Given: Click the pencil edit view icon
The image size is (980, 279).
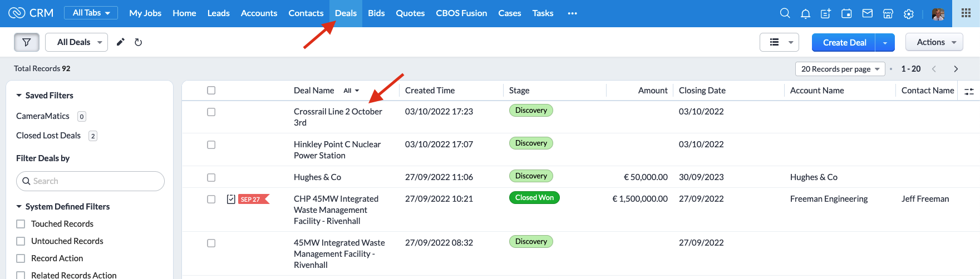Looking at the screenshot, I should (x=120, y=42).
